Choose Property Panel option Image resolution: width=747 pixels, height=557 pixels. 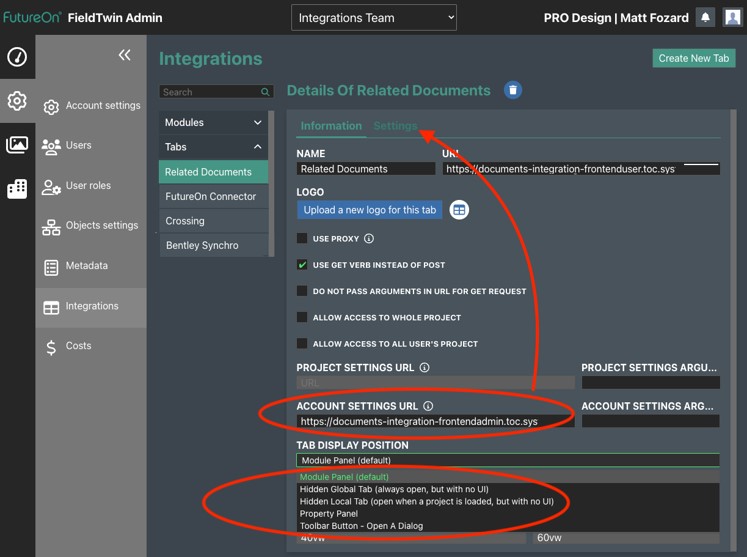508,514
